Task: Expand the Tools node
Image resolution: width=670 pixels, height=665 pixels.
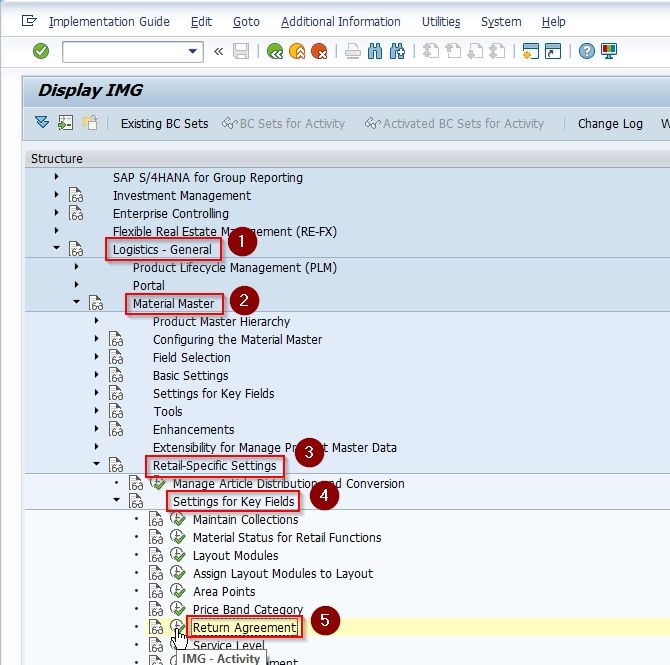Action: [97, 410]
